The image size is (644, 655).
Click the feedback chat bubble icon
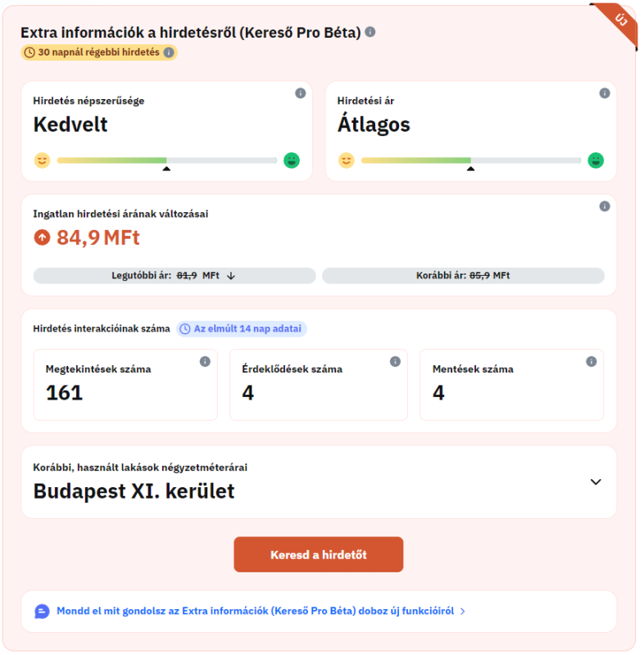[x=42, y=611]
